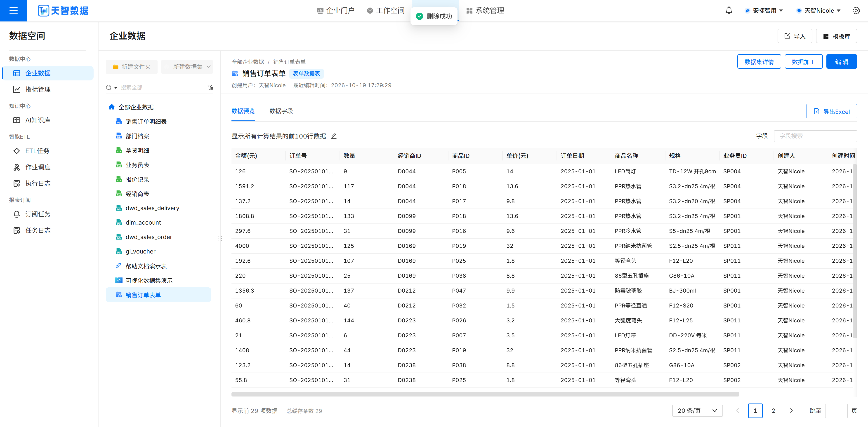Click the next page arrow
This screenshot has height=427, width=868.
[x=792, y=411]
